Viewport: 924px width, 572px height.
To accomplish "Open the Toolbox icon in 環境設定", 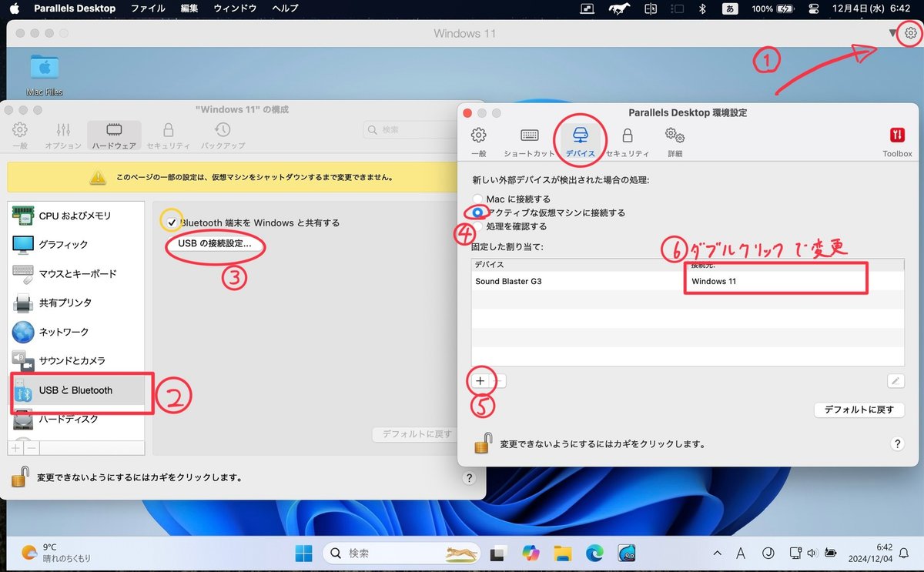I will pyautogui.click(x=897, y=142).
